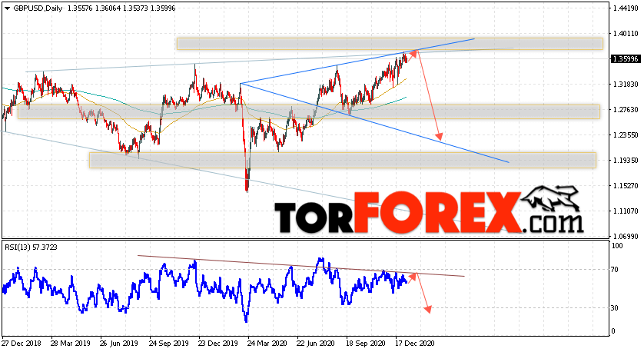Image resolution: width=644 pixels, height=352 pixels.
Task: Click RSI scale value 100
Action: (x=617, y=246)
